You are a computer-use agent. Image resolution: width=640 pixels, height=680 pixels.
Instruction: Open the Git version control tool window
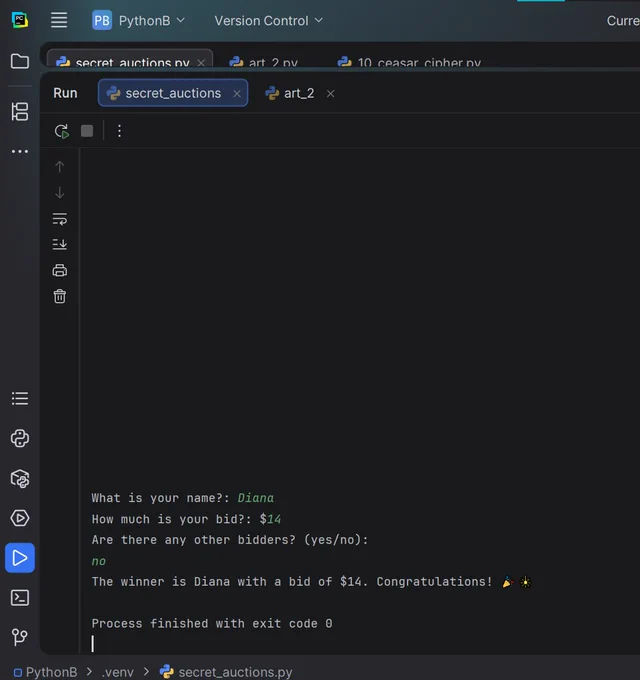coord(20,637)
